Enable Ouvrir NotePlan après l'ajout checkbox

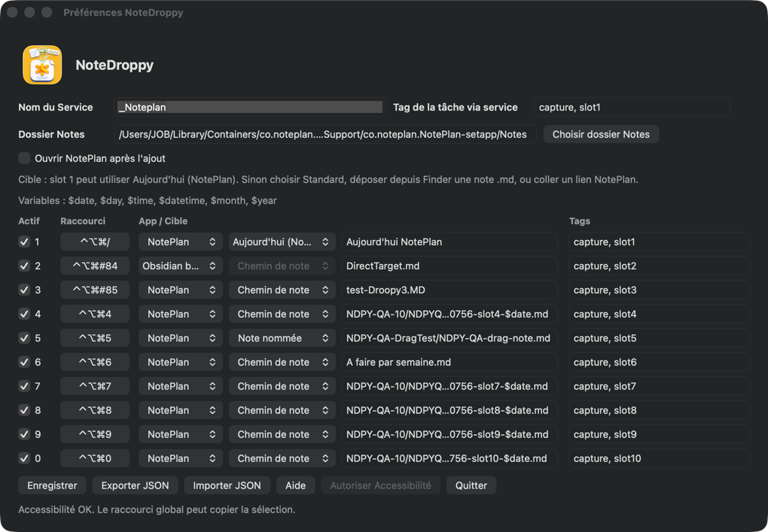[x=24, y=158]
